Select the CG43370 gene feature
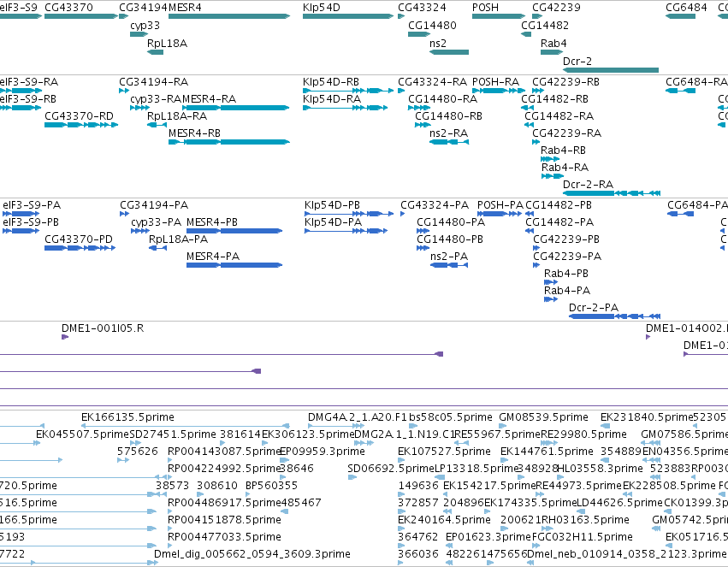This screenshot has width=728, height=567. point(81,16)
